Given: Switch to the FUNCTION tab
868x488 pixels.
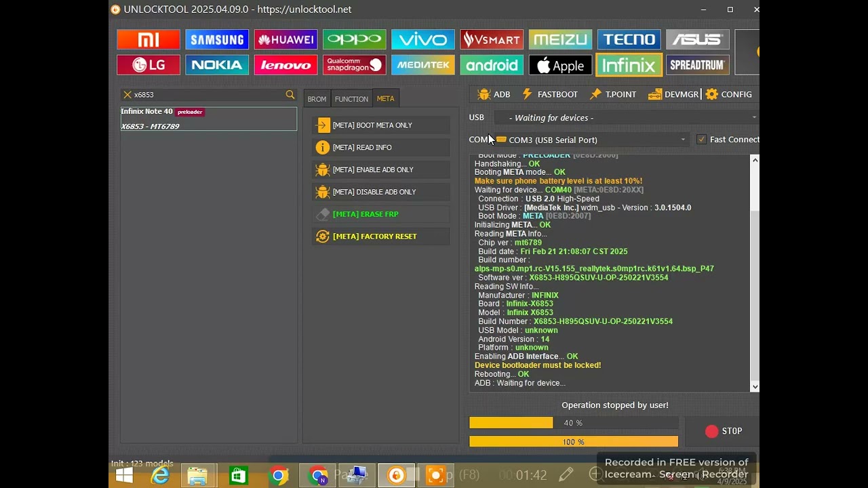Looking at the screenshot, I should pos(351,99).
